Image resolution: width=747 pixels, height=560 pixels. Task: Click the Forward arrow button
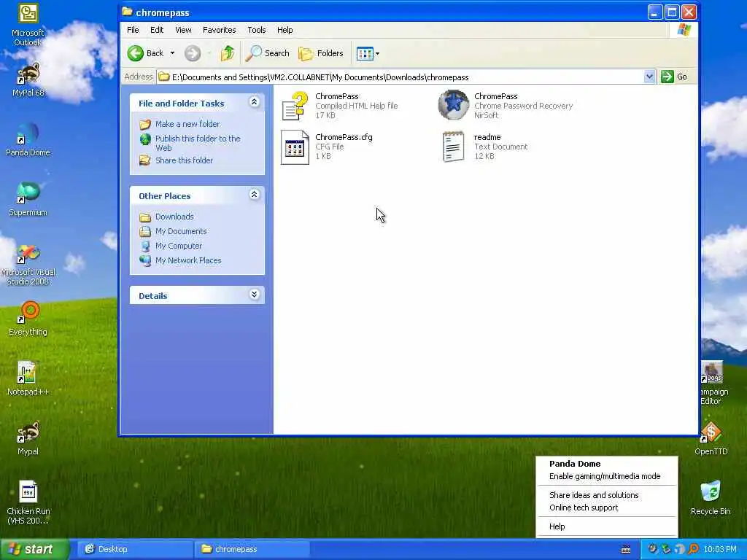(193, 53)
